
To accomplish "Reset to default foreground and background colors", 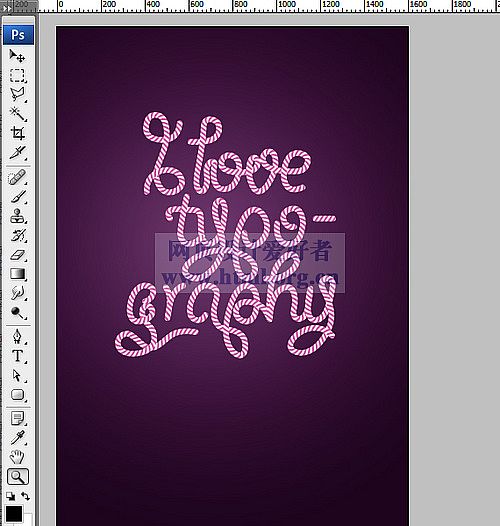I will pyautogui.click(x=10, y=496).
